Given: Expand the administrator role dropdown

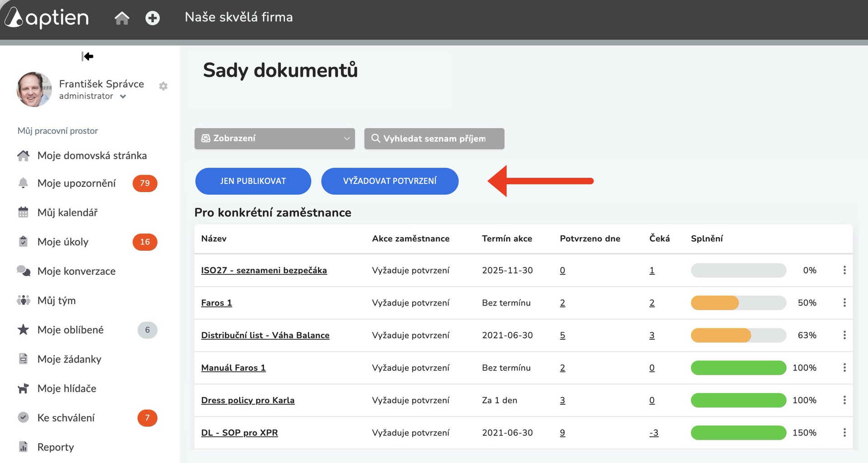Looking at the screenshot, I should (x=123, y=96).
